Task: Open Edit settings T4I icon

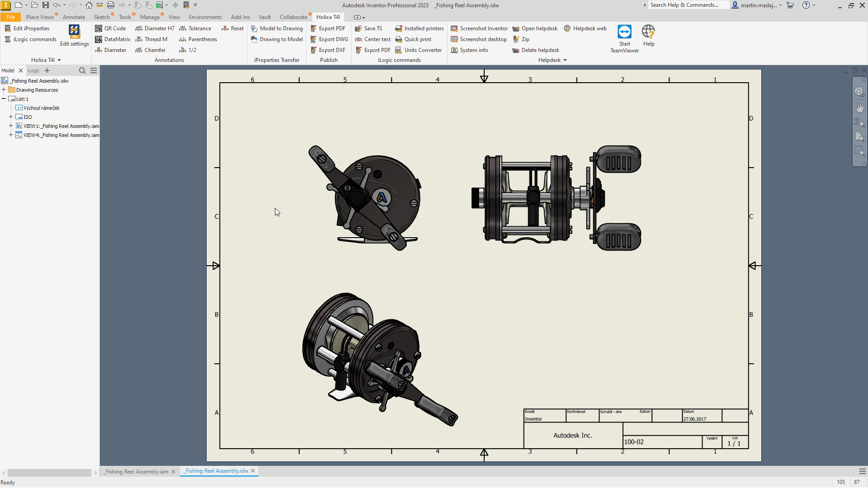Action: pos(74,32)
